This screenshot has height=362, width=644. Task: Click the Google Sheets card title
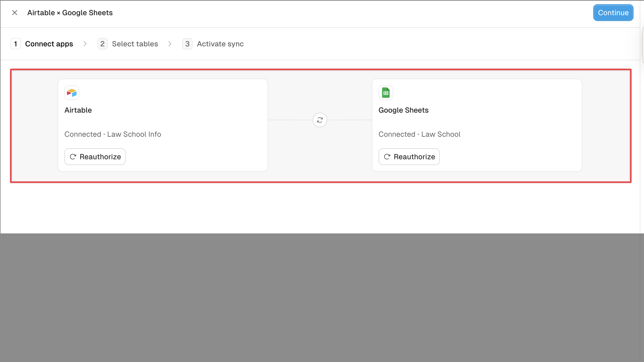coord(403,110)
